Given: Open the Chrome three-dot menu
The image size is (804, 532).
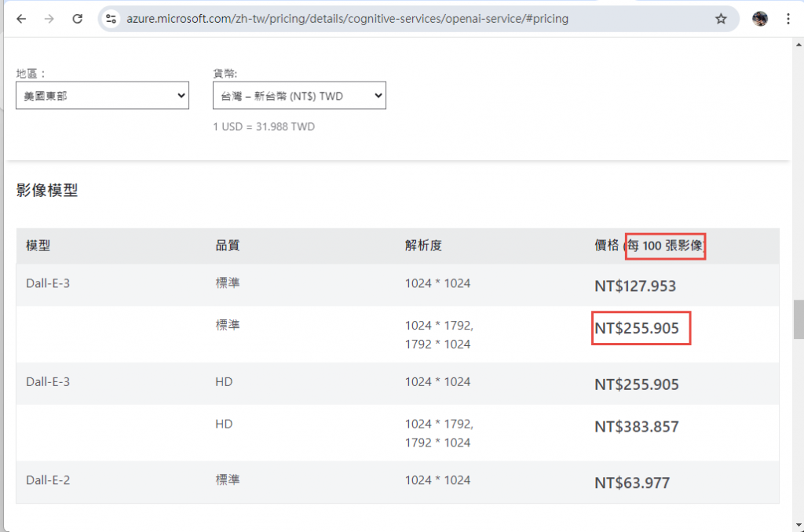Looking at the screenshot, I should coord(788,19).
